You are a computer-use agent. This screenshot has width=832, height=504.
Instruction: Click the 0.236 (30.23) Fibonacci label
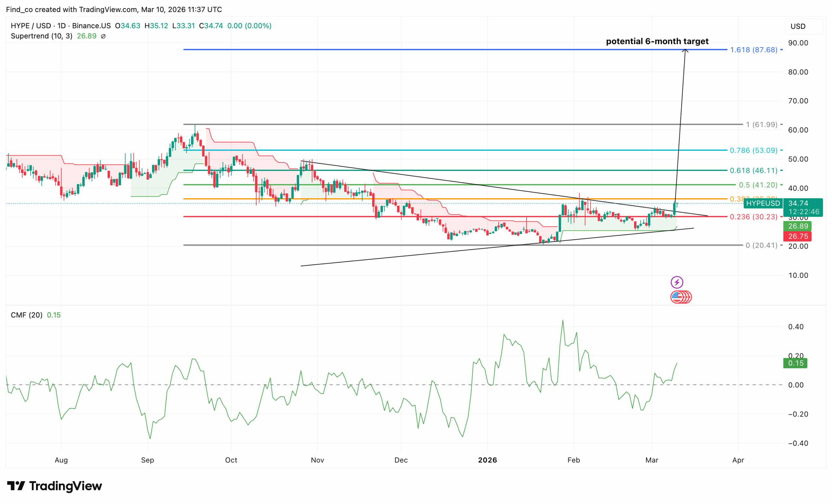pos(754,217)
